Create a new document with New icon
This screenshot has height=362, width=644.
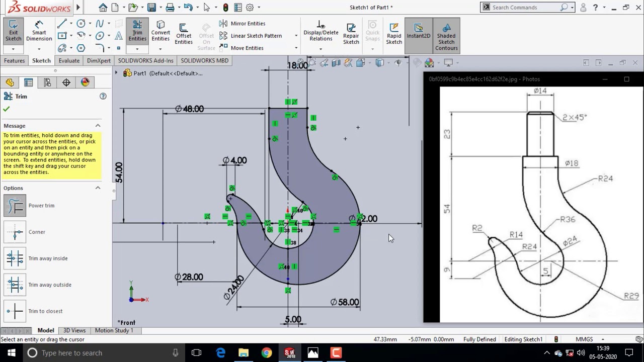pyautogui.click(x=115, y=7)
